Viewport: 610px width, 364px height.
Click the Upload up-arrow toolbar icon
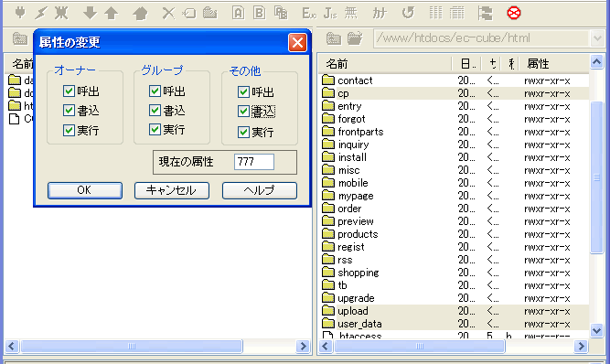click(x=112, y=13)
